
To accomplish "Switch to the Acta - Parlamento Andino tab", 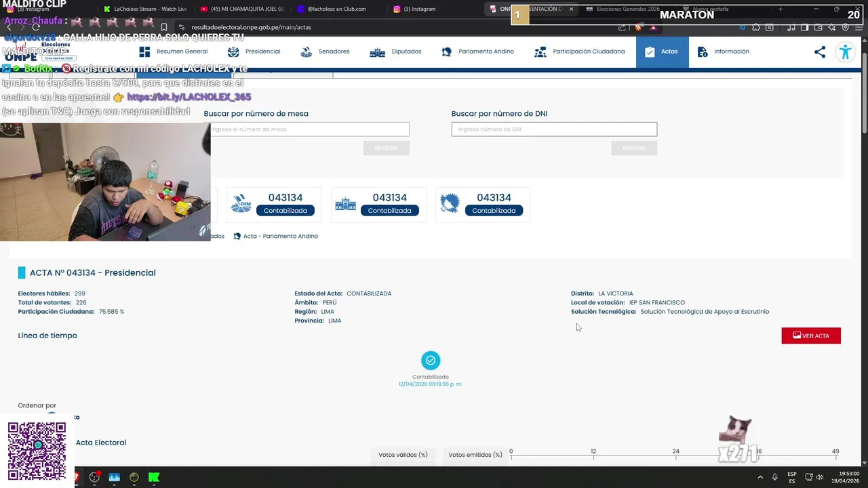I will coord(275,236).
